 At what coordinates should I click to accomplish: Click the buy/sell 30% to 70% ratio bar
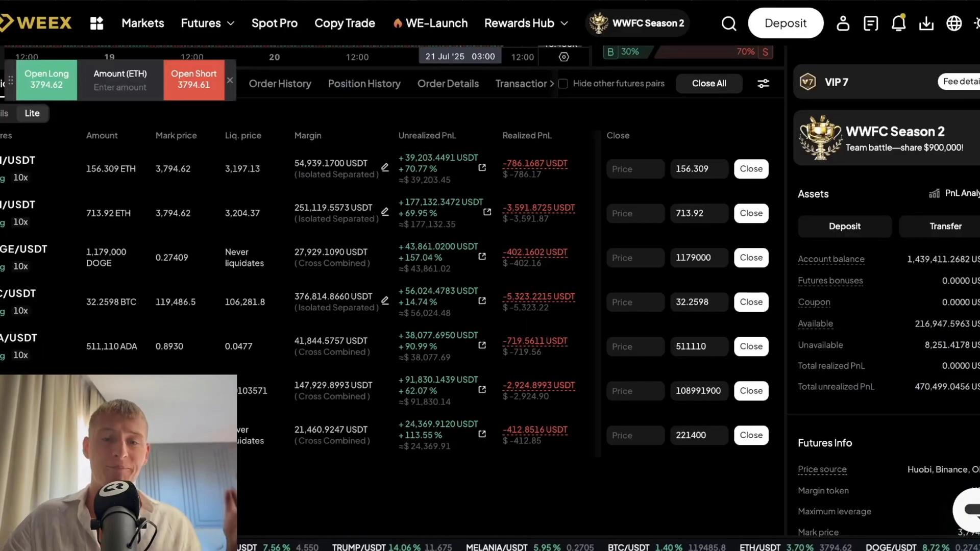(x=688, y=52)
